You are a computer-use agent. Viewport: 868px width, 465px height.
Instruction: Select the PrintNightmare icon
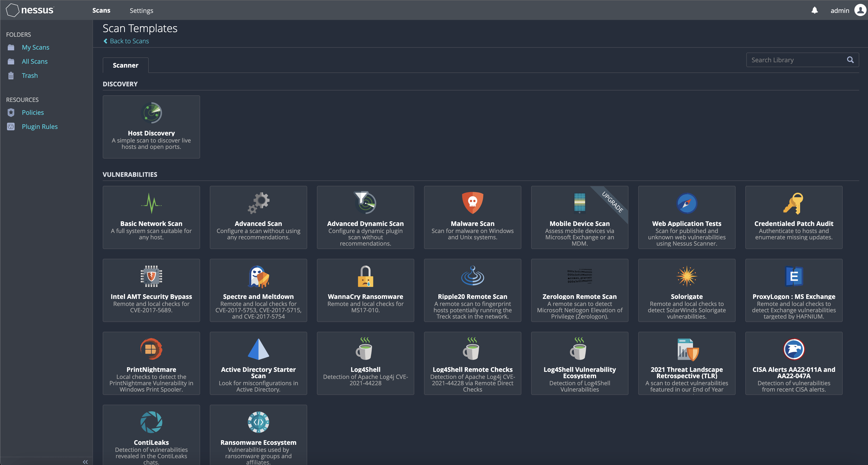click(151, 349)
